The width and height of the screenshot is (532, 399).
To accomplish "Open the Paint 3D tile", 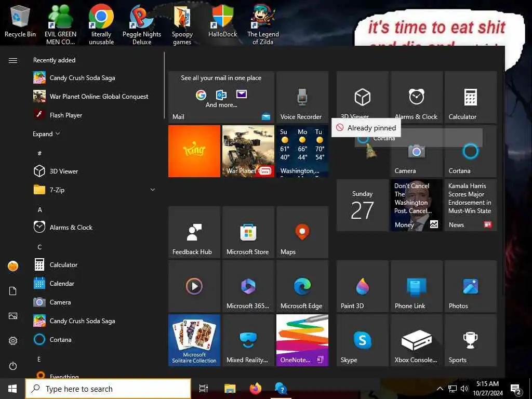I will pyautogui.click(x=362, y=286).
